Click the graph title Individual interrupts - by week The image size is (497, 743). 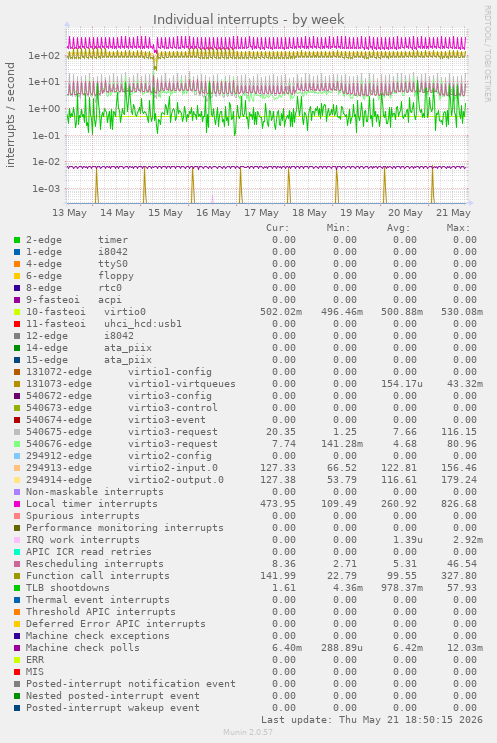[248, 19]
